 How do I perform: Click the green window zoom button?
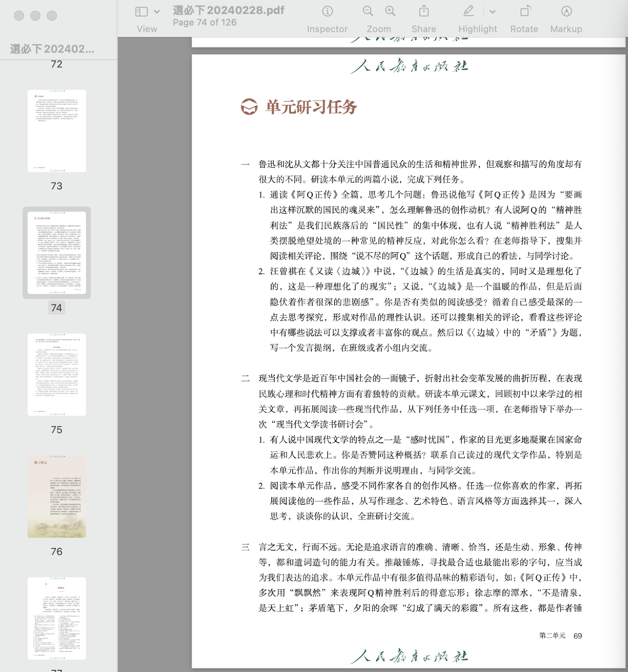pyautogui.click(x=52, y=16)
